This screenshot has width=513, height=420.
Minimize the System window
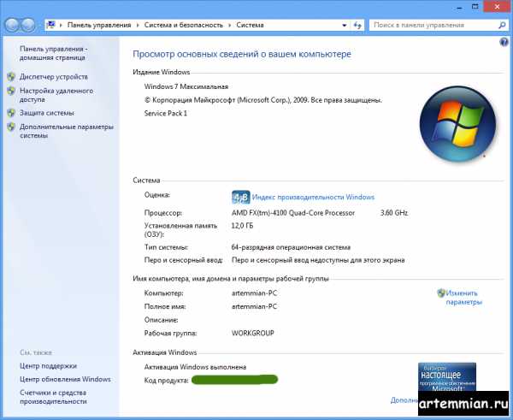(459, 7)
